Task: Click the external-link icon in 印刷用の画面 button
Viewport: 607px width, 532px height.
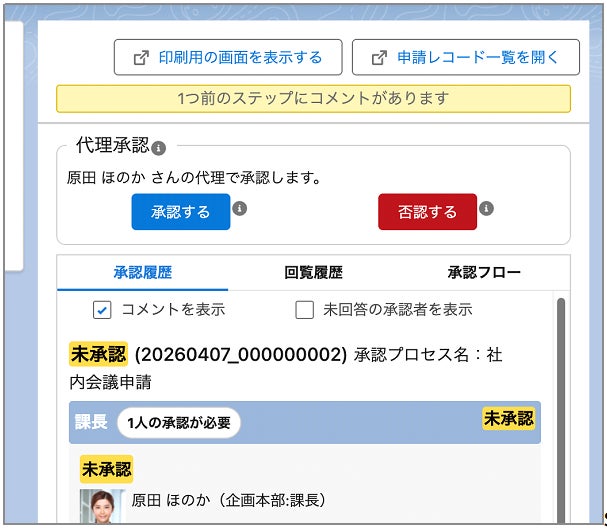Action: click(x=141, y=58)
